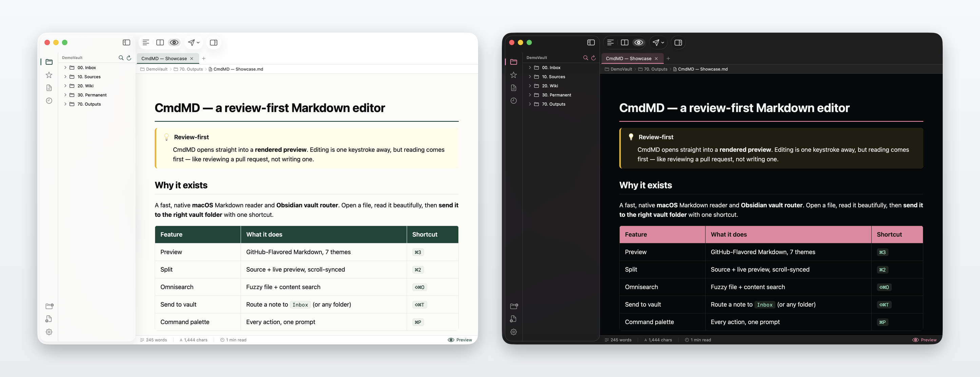980x377 pixels.
Task: Expand 30. Permanent folder in light window
Action: (65, 95)
